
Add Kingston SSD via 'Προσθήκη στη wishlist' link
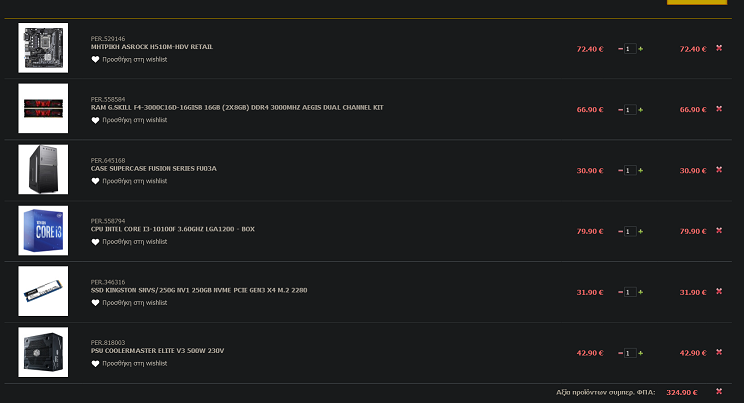click(x=135, y=302)
